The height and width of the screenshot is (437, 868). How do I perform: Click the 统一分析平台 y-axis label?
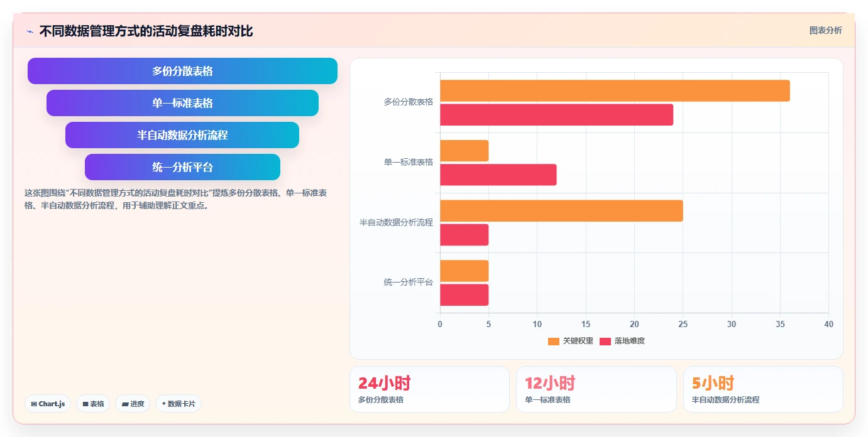(409, 283)
